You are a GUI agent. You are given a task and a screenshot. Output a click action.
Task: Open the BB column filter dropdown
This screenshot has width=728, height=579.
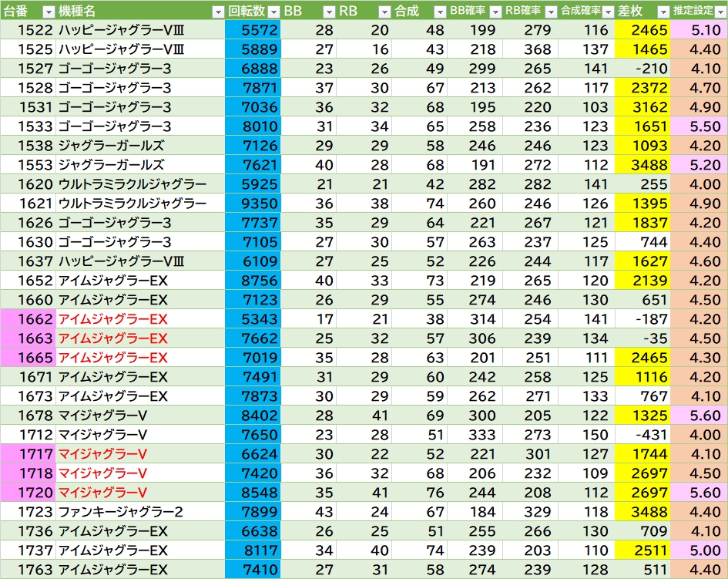329,12
